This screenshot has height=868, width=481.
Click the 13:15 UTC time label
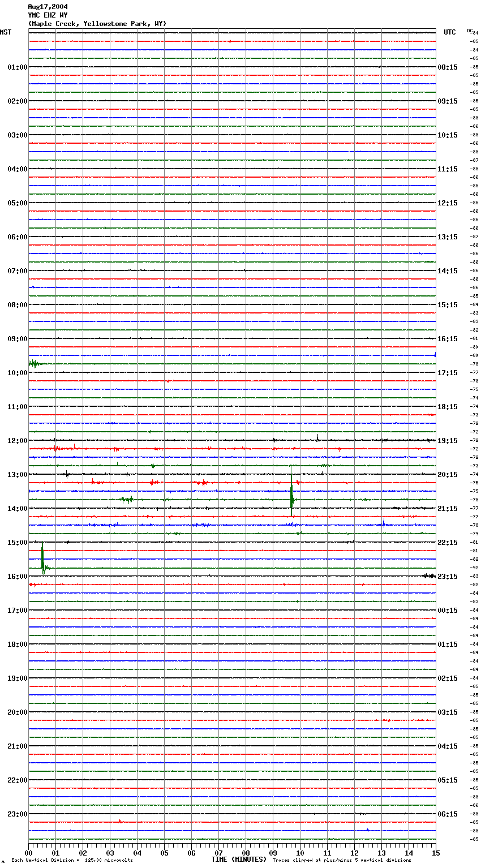point(448,237)
